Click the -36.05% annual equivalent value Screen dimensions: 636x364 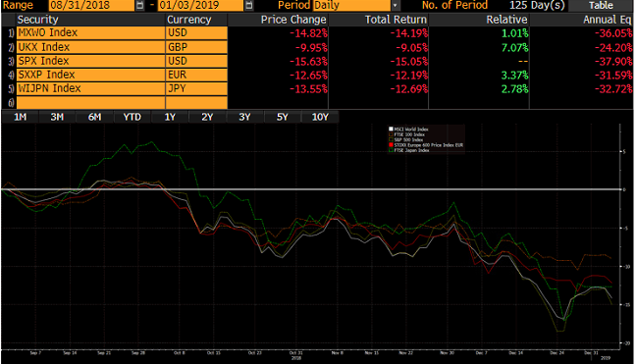pos(613,33)
